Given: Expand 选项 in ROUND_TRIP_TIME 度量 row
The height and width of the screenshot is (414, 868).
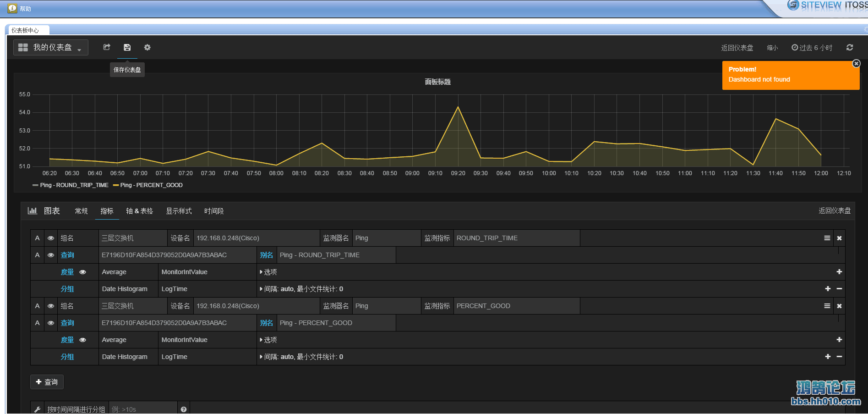Looking at the screenshot, I should [x=268, y=272].
